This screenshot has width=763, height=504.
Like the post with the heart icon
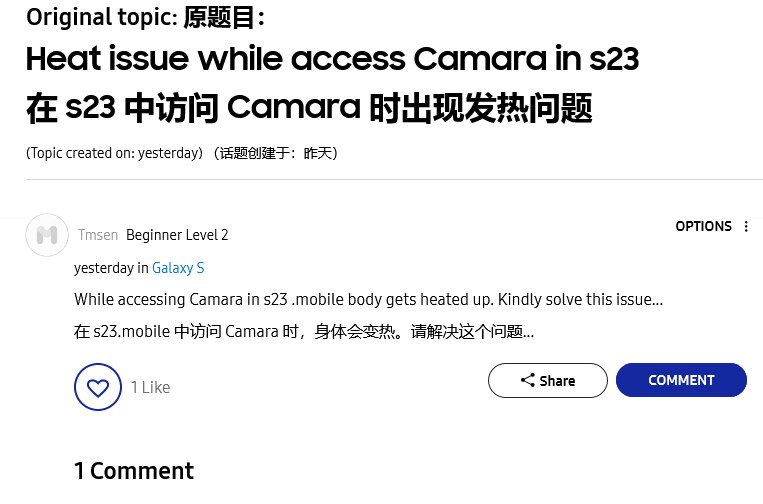click(98, 387)
